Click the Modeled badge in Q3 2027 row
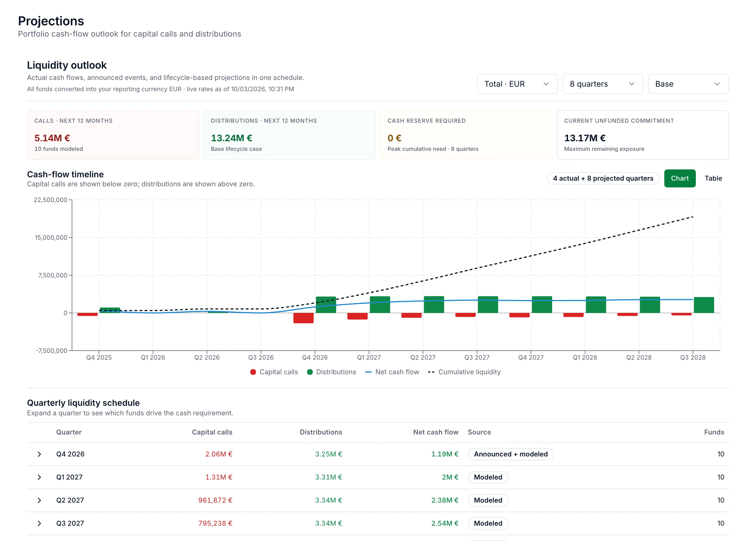This screenshot has width=756, height=542. (x=488, y=523)
